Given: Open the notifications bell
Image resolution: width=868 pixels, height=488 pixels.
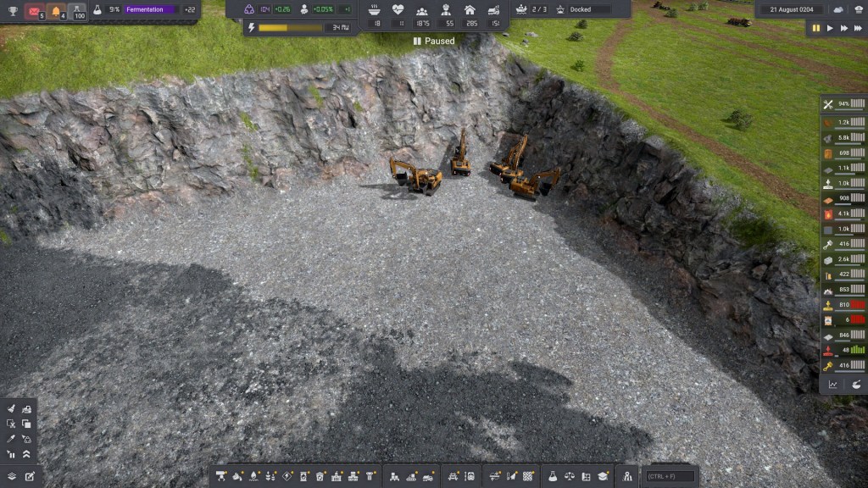Looking at the screenshot, I should point(56,11).
